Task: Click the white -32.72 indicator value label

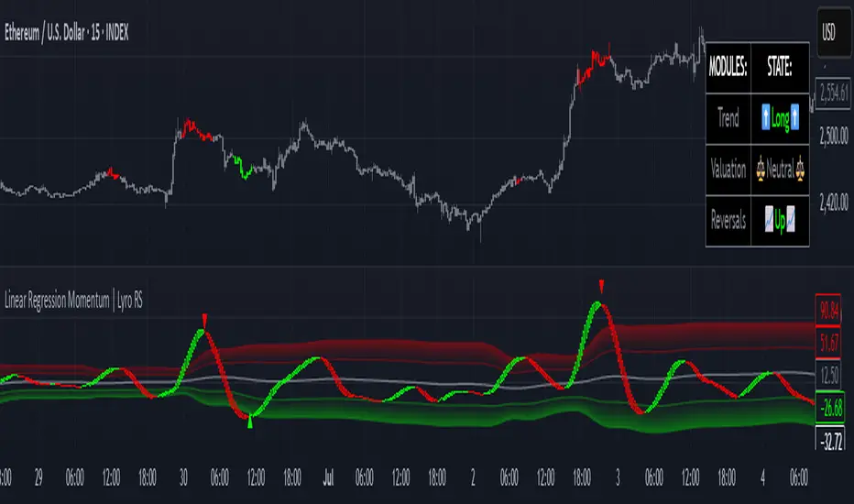Action: coord(830,439)
